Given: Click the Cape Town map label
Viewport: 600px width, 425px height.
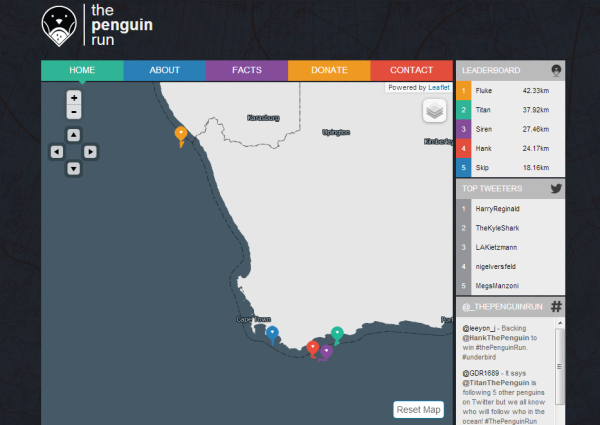Looking at the screenshot, I should click(x=253, y=319).
